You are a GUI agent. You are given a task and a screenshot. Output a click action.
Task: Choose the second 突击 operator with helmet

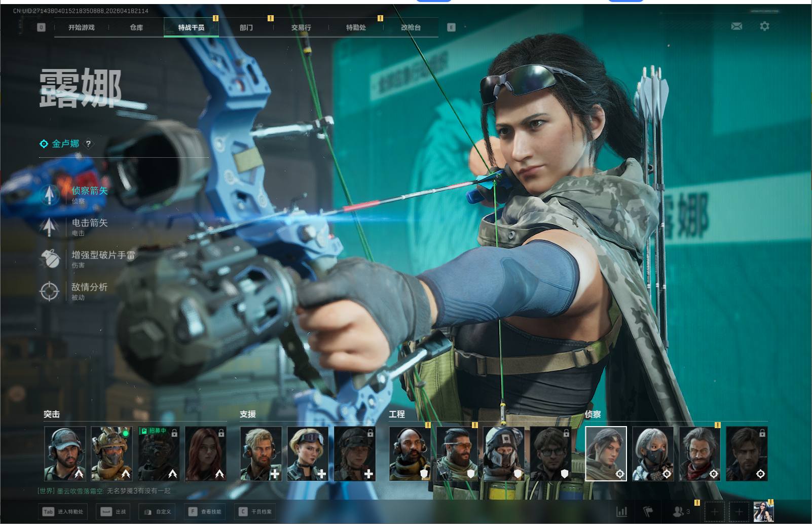pyautogui.click(x=112, y=453)
